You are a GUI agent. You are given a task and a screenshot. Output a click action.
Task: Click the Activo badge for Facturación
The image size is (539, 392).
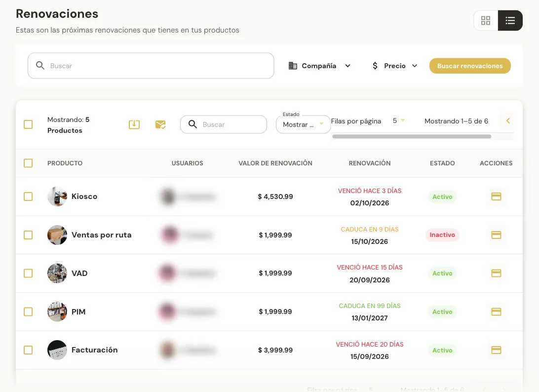[x=442, y=350]
